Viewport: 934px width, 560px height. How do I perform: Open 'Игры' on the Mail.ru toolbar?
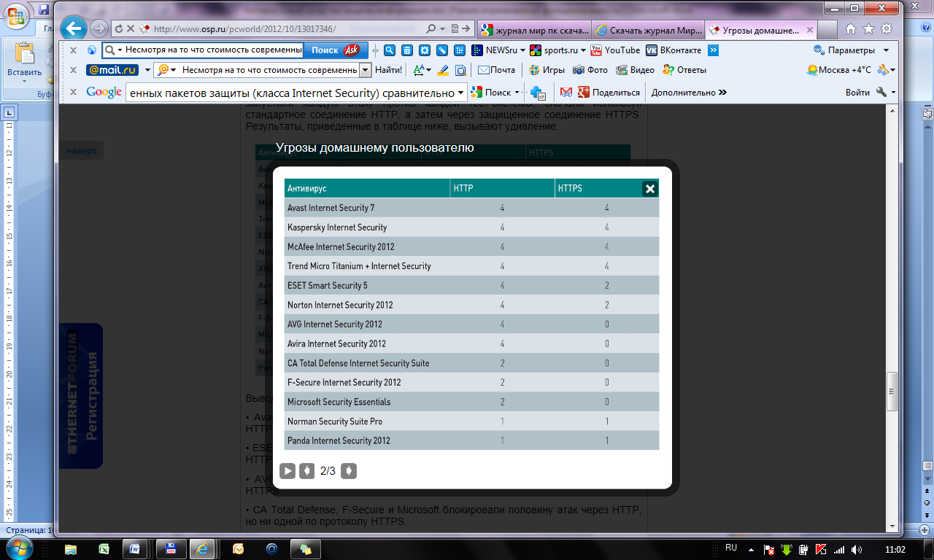(x=547, y=70)
